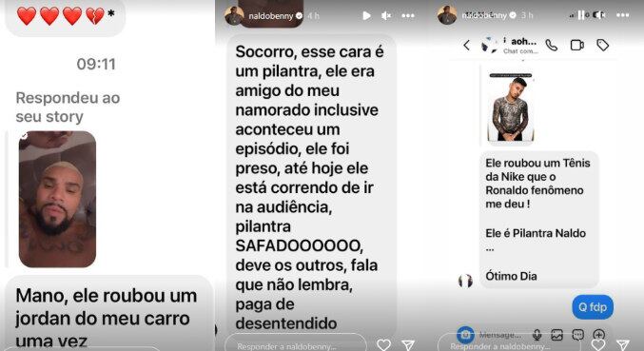
Task: Start voice call from chat header
Action: pyautogui.click(x=552, y=45)
